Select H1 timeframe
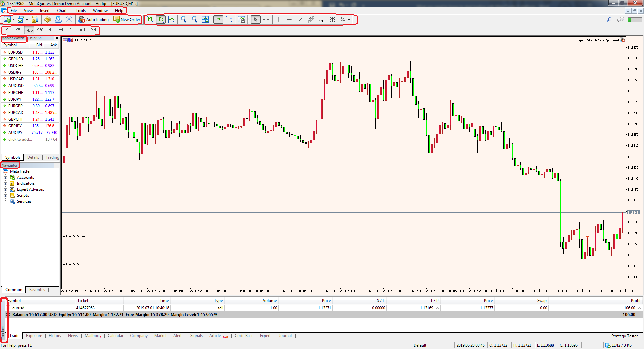The width and height of the screenshot is (644, 362). pos(50,30)
